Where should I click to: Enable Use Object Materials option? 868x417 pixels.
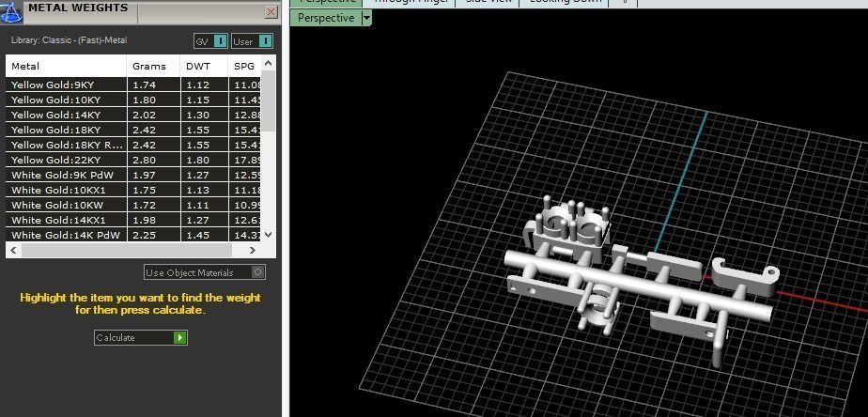coord(204,272)
